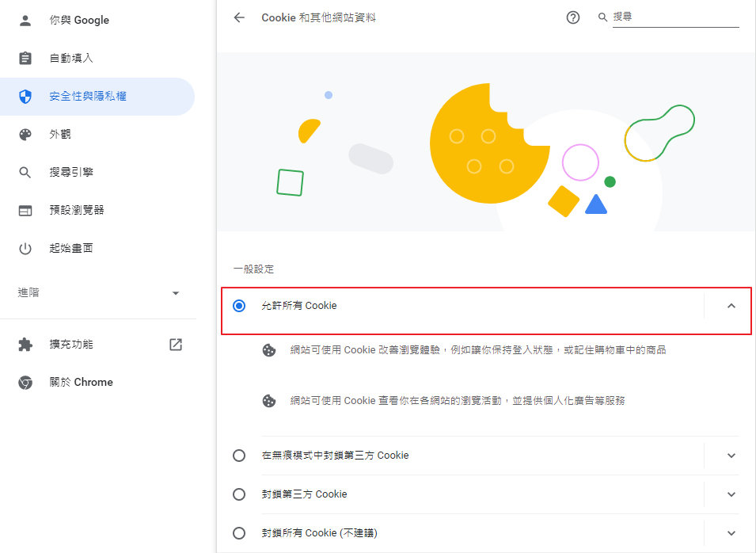Click the person icon for 你與 Google
The height and width of the screenshot is (553, 756).
25,21
